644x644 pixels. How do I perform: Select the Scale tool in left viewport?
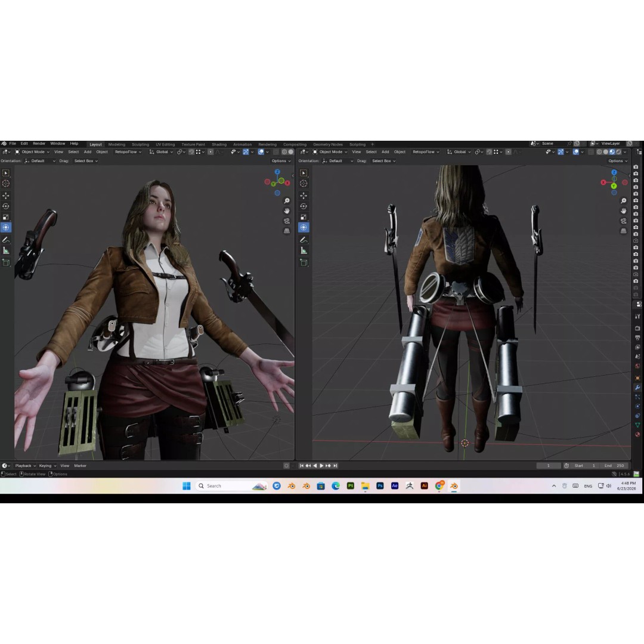pos(6,217)
